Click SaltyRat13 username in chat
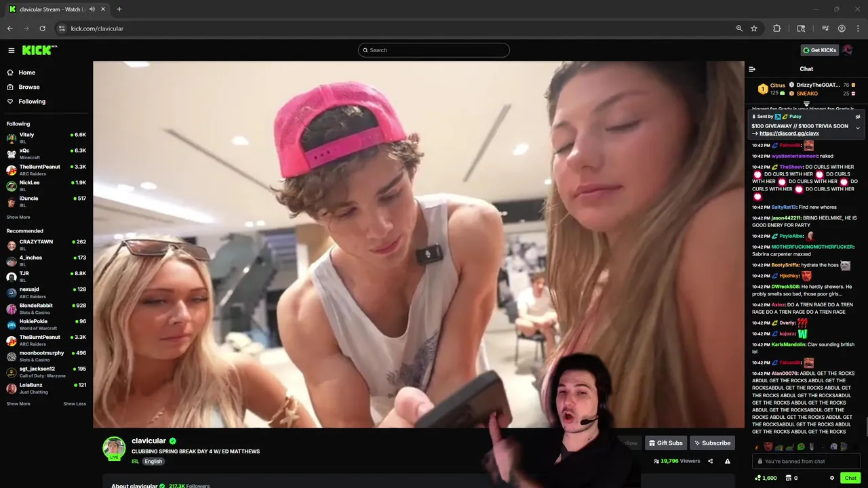Screen dimensions: 868x488 784,207
